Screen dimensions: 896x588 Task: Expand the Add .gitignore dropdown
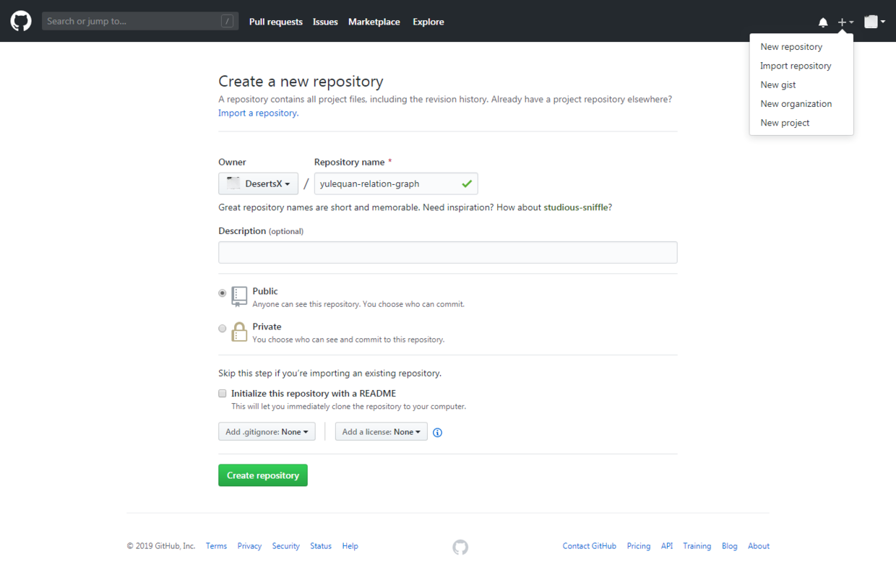coord(267,432)
